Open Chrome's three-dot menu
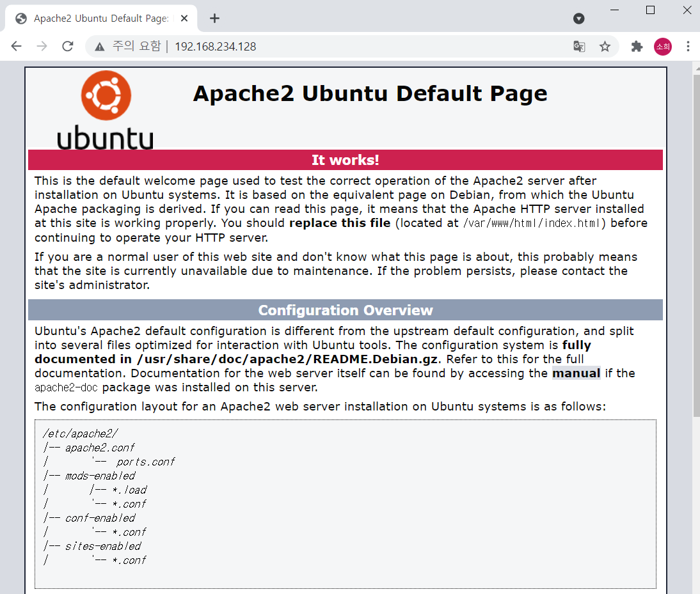This screenshot has width=700, height=594. click(688, 47)
